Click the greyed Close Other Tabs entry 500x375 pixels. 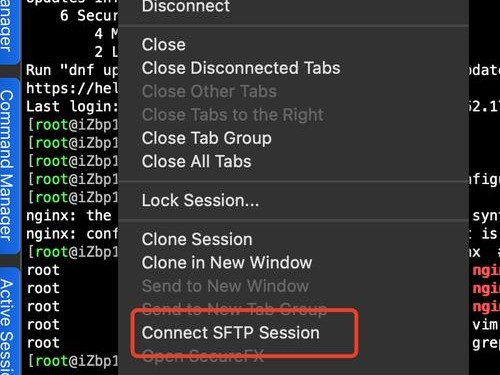[209, 91]
